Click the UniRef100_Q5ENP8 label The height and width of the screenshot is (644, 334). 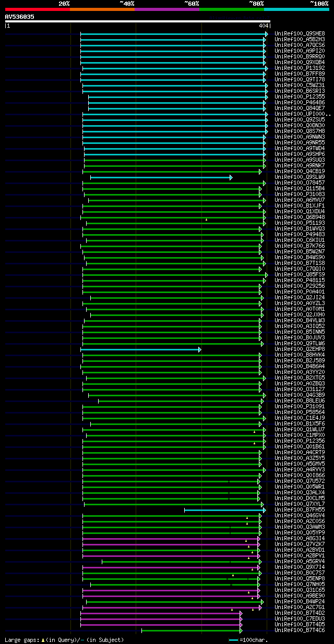point(300,578)
